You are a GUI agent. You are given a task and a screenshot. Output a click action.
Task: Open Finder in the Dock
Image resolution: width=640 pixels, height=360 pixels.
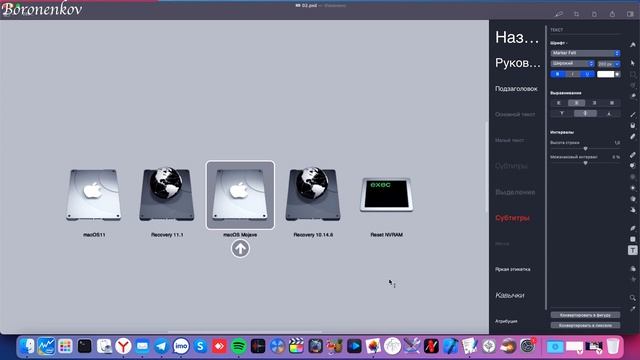[x=27, y=347]
